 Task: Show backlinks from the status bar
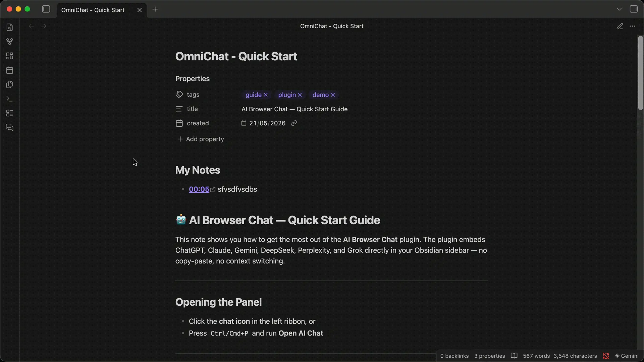tap(454, 356)
